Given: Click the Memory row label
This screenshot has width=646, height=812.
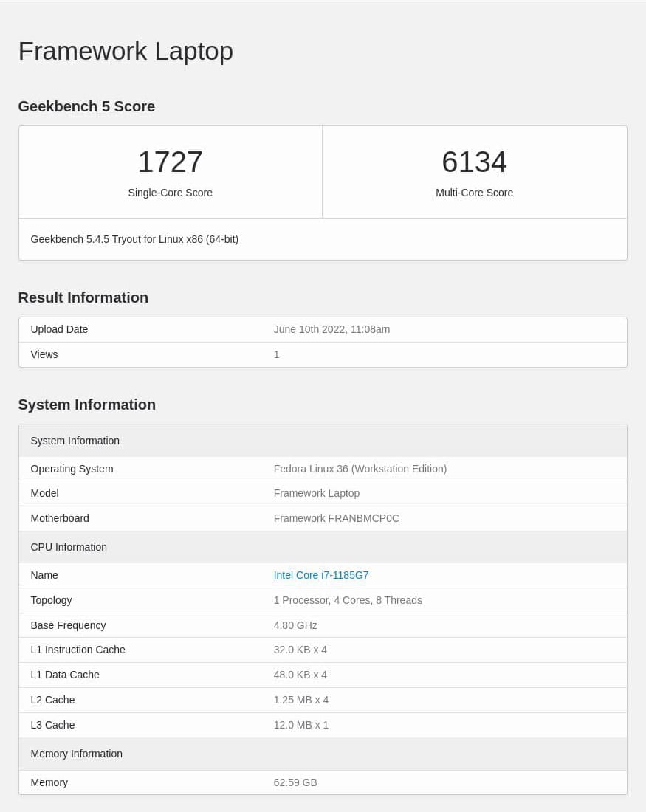Looking at the screenshot, I should coord(49,782).
